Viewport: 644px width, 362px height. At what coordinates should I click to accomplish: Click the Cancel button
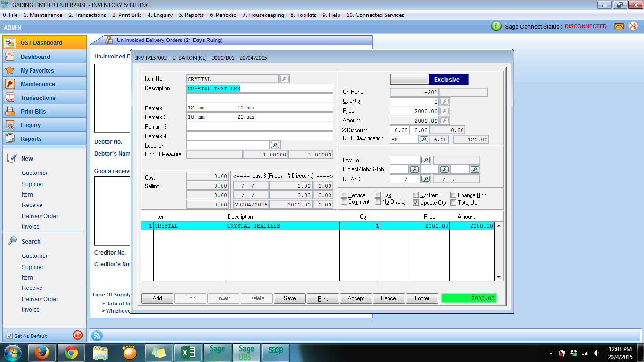pos(389,298)
